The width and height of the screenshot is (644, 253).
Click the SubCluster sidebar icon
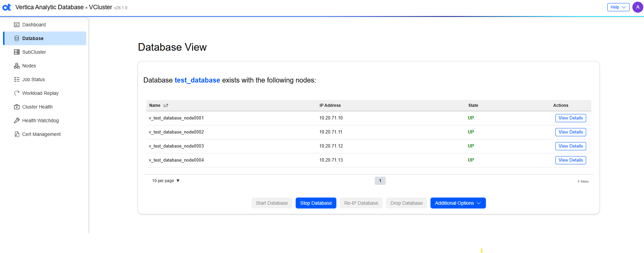(x=17, y=52)
